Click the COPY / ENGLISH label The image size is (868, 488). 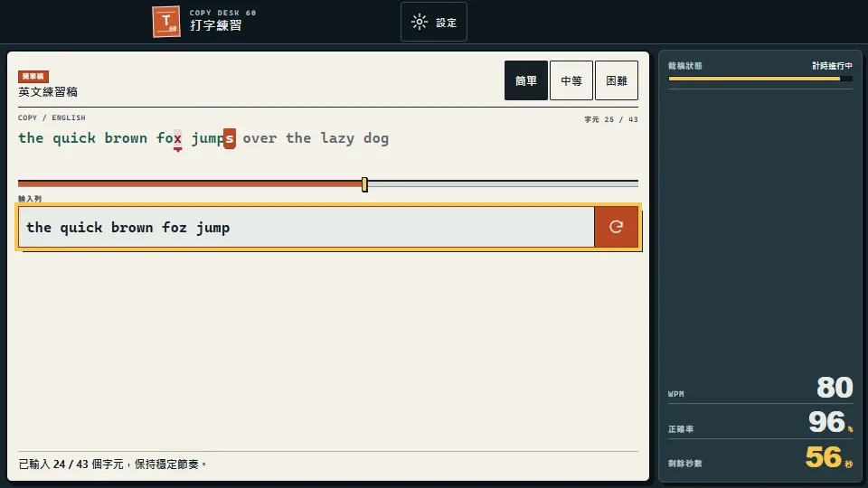pos(52,117)
